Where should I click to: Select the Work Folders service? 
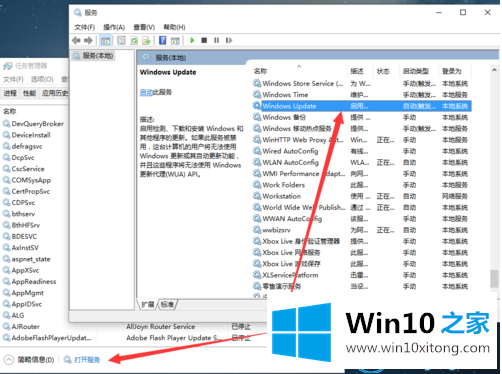[x=362, y=185]
